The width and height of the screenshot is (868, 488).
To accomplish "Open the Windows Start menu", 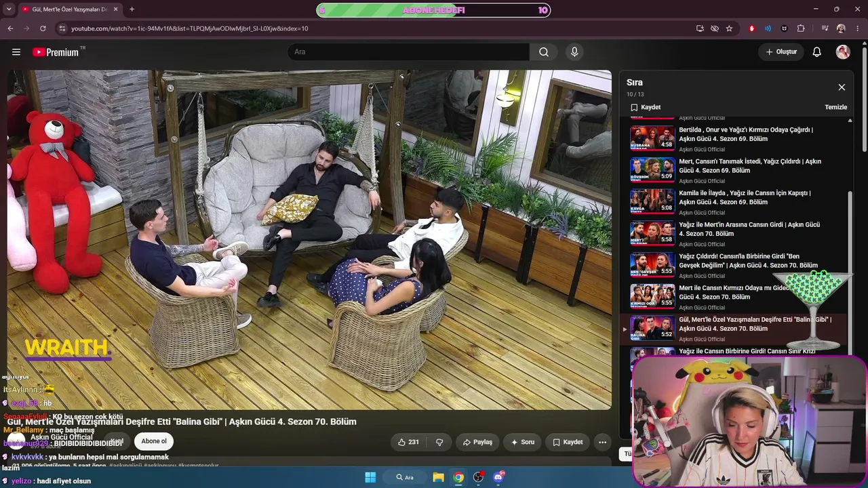I will (370, 477).
